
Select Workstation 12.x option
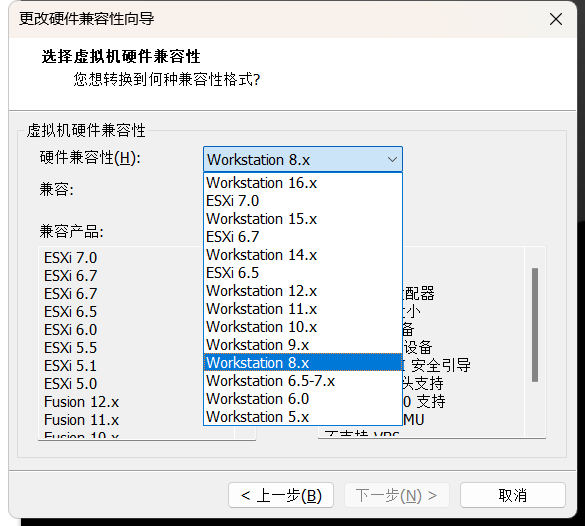tap(303, 291)
